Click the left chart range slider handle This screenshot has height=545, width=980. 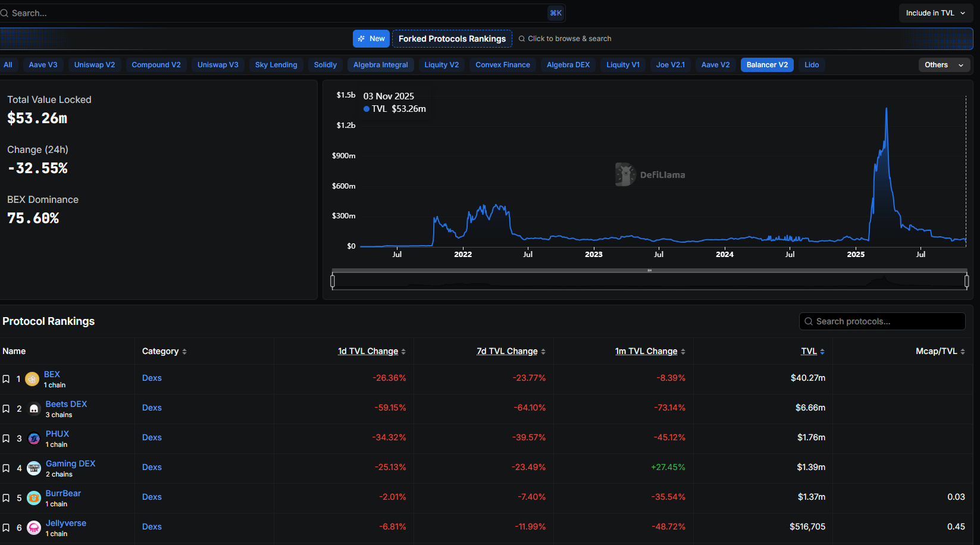[x=333, y=281]
